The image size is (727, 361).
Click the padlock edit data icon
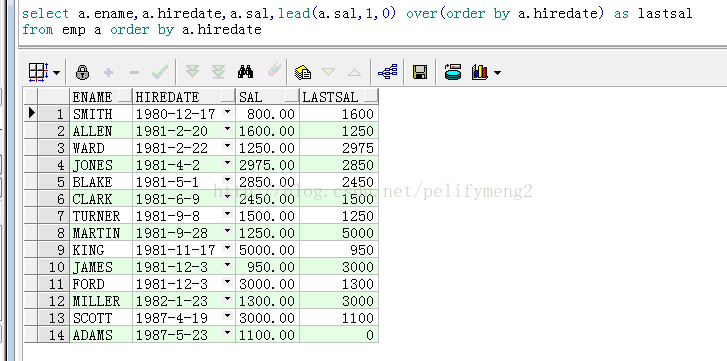click(x=82, y=72)
